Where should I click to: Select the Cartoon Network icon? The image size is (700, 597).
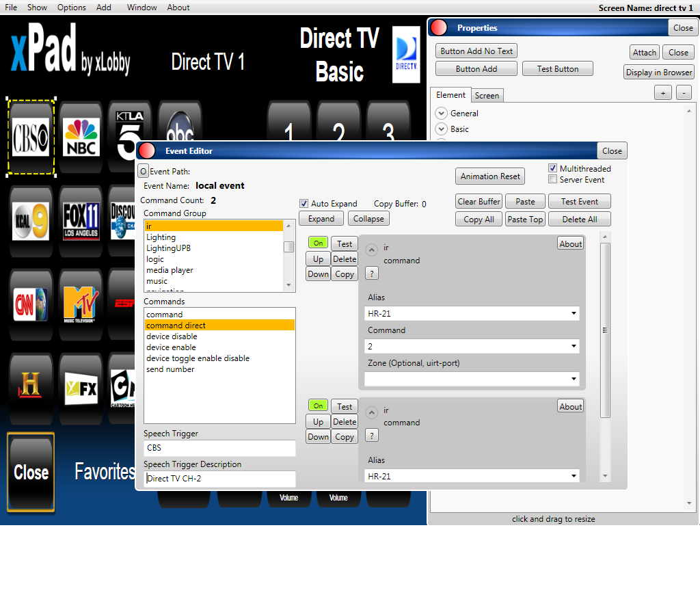coord(123,388)
